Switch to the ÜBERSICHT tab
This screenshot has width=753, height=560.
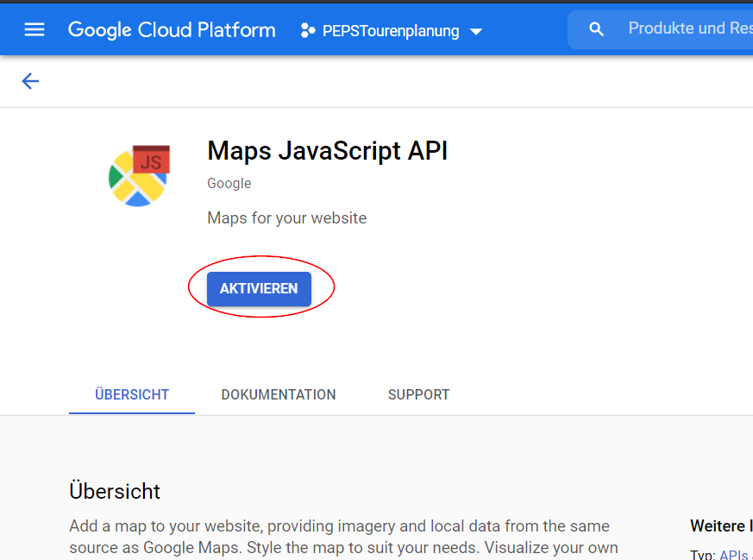132,394
